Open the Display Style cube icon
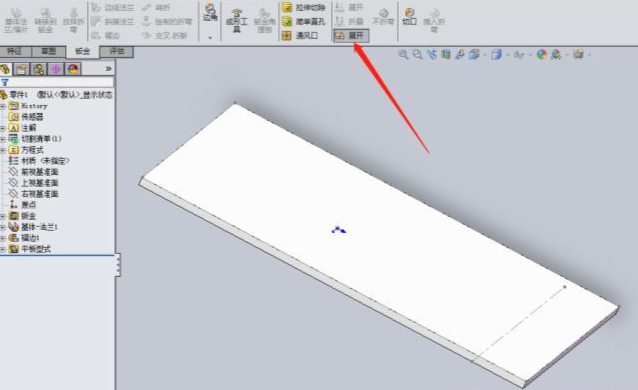The width and height of the screenshot is (638, 390). tap(496, 54)
